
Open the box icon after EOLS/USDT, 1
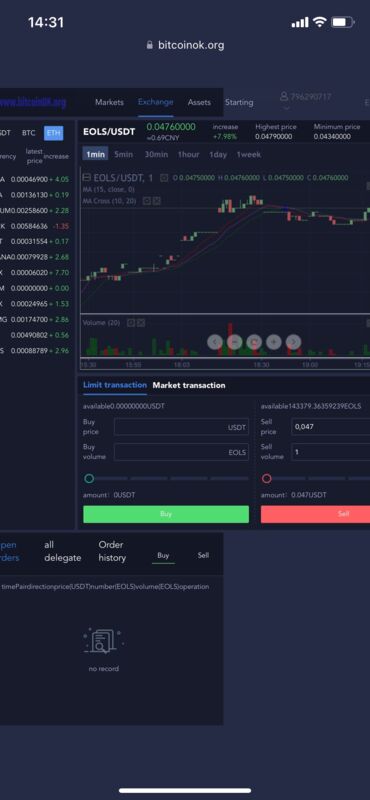tap(164, 178)
